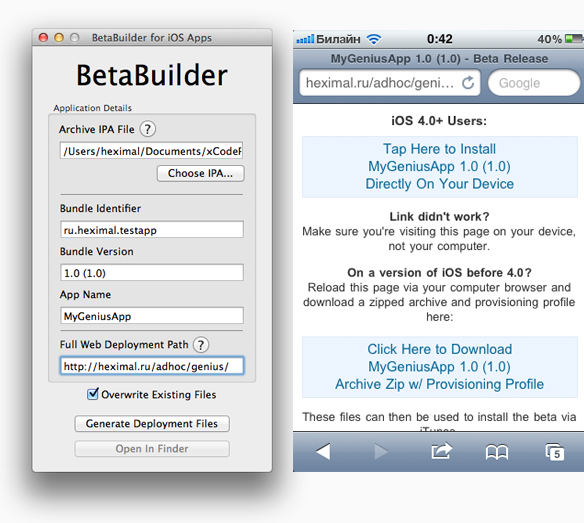Click Here to Download Archive Zip link
584x523 pixels.
439,367
